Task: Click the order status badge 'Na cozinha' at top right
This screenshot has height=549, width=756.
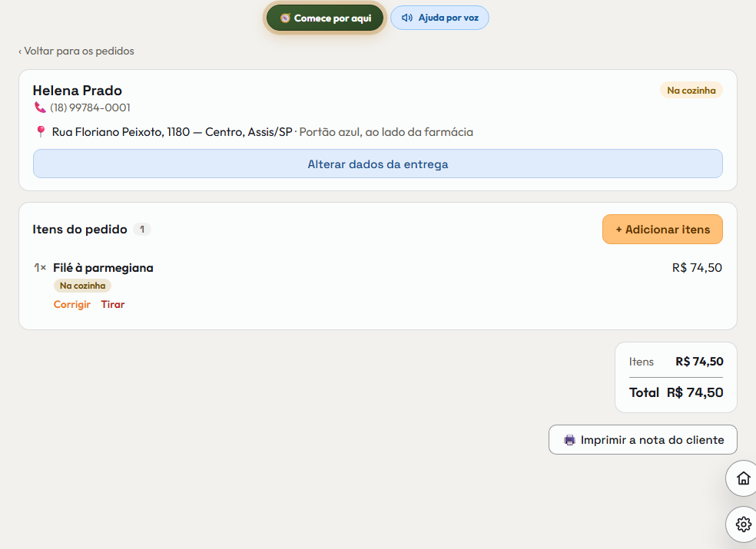Action: click(x=691, y=90)
